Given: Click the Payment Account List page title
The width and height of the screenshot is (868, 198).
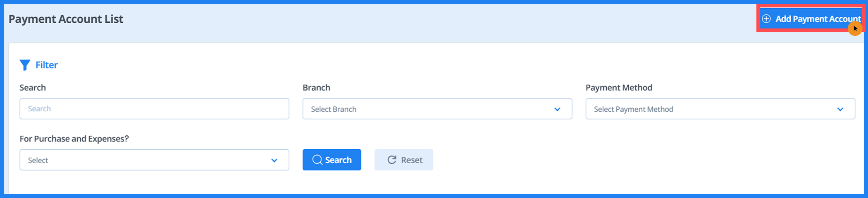Looking at the screenshot, I should 66,19.
